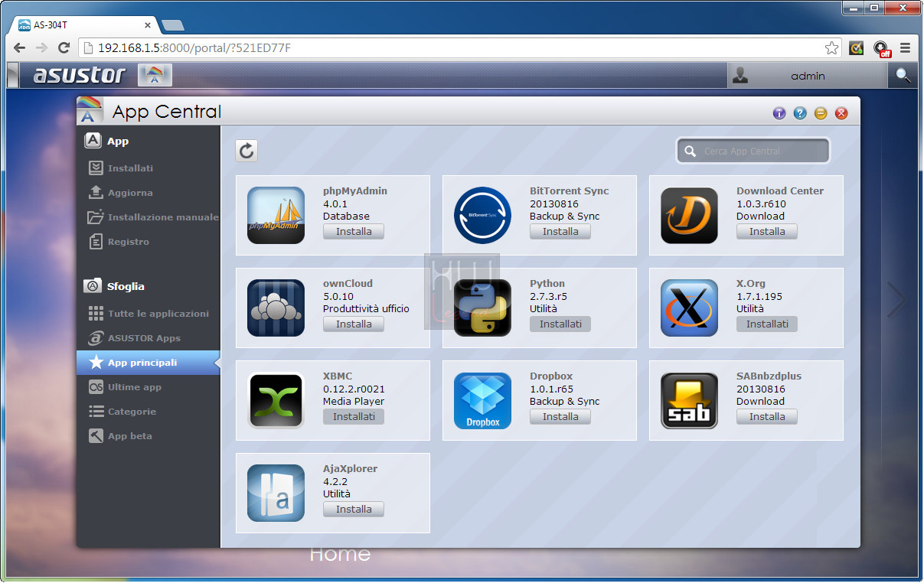Bookmark this page with the star
The image size is (924, 583).
(831, 48)
